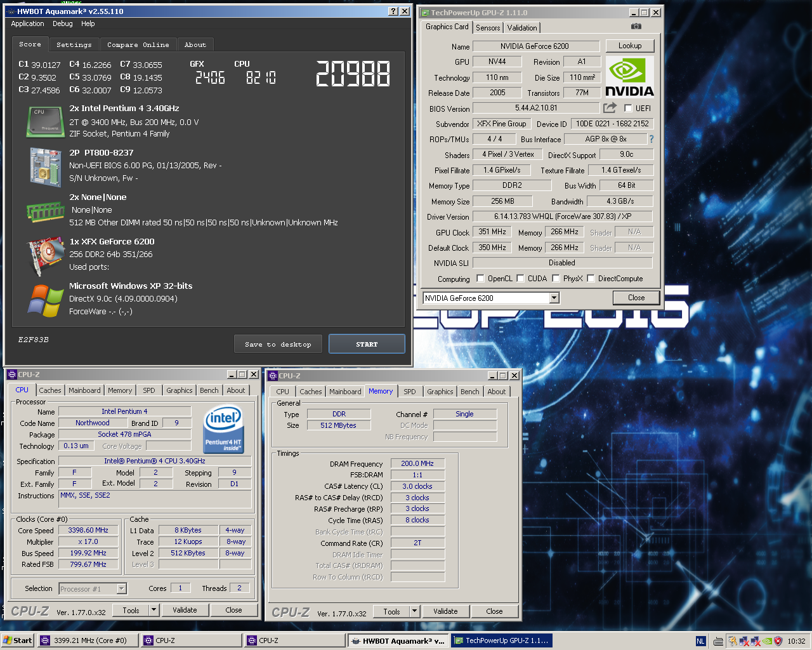Click the Intel Pentium 4 HT logo in CPU-Z
The height and width of the screenshot is (650, 812).
pos(223,430)
